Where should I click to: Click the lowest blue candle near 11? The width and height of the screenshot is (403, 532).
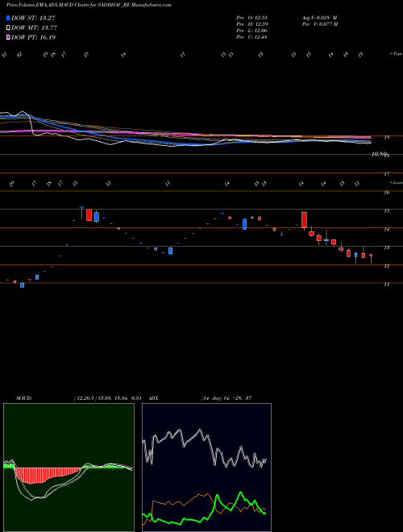23,285
